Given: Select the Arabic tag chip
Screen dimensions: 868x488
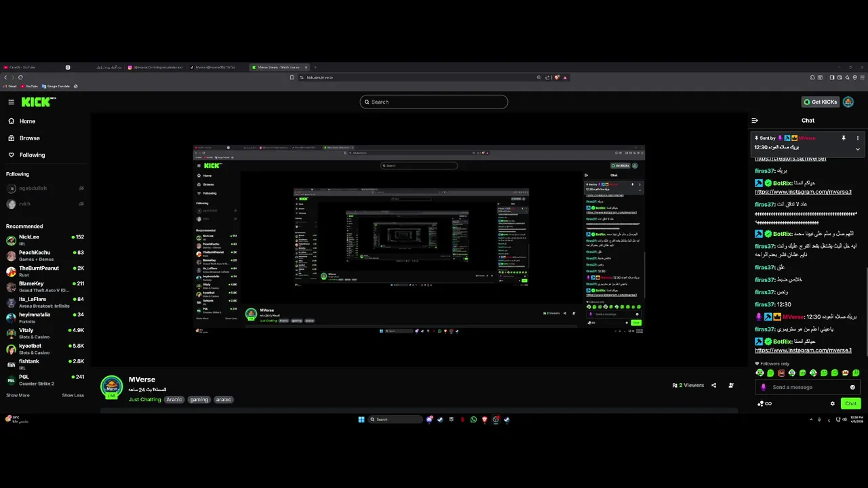Looking at the screenshot, I should click(x=174, y=400).
